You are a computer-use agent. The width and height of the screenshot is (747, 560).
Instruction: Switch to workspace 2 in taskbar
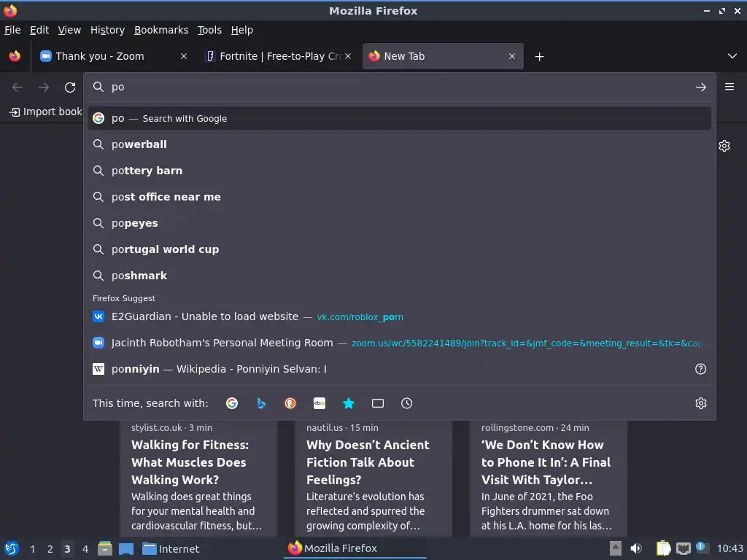(50, 549)
